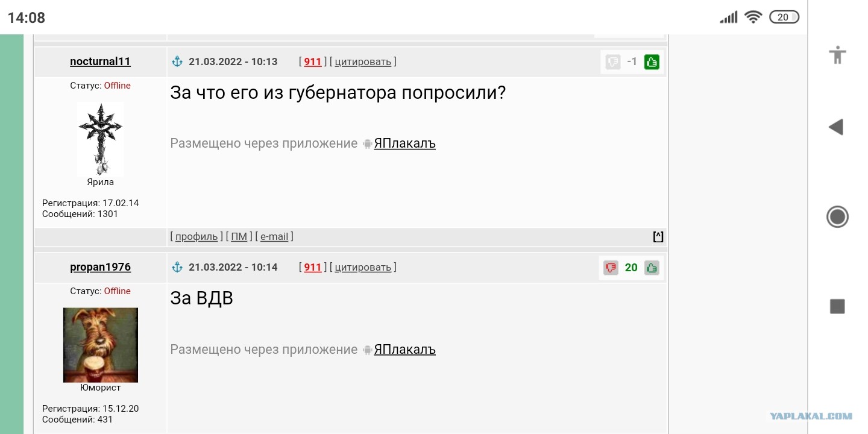Tap the Android accessibility figure icon
This screenshot has width=868, height=434.
(x=837, y=55)
